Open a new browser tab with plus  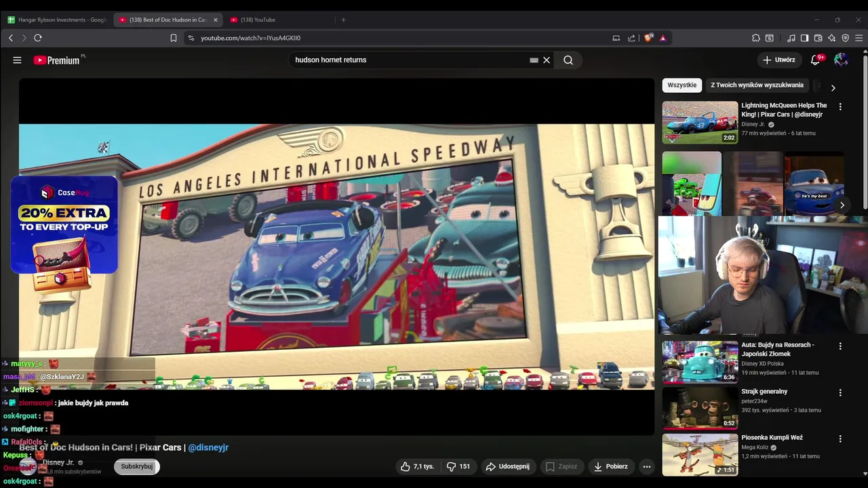tap(343, 20)
